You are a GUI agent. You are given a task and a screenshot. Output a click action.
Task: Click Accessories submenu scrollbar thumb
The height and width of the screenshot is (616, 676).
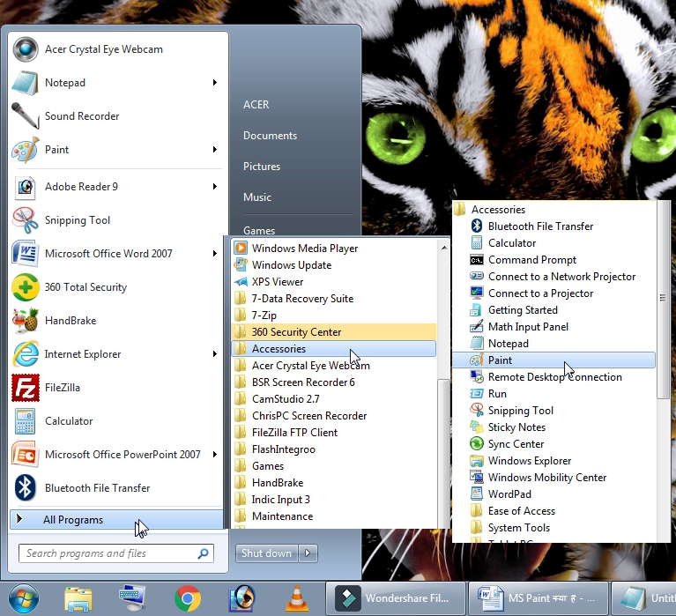(663, 298)
